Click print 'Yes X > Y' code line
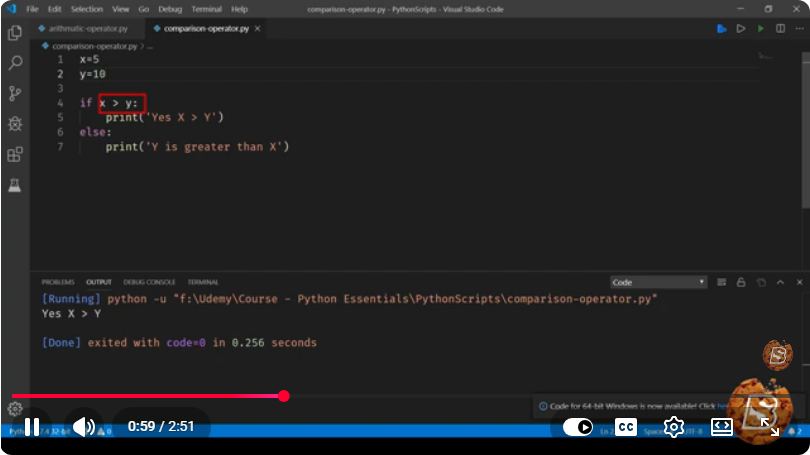The image size is (810, 455). 164,117
